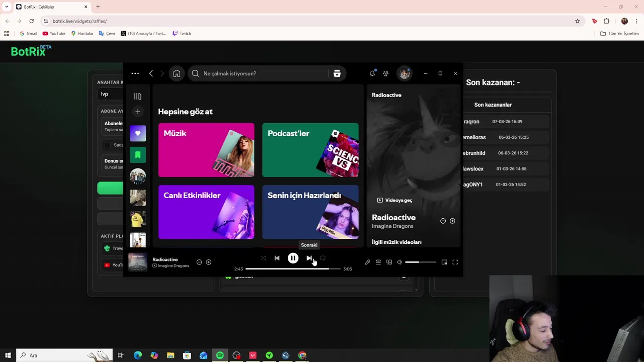Collapse Your Library sidebar
The width and height of the screenshot is (644, 362).
pyautogui.click(x=138, y=96)
